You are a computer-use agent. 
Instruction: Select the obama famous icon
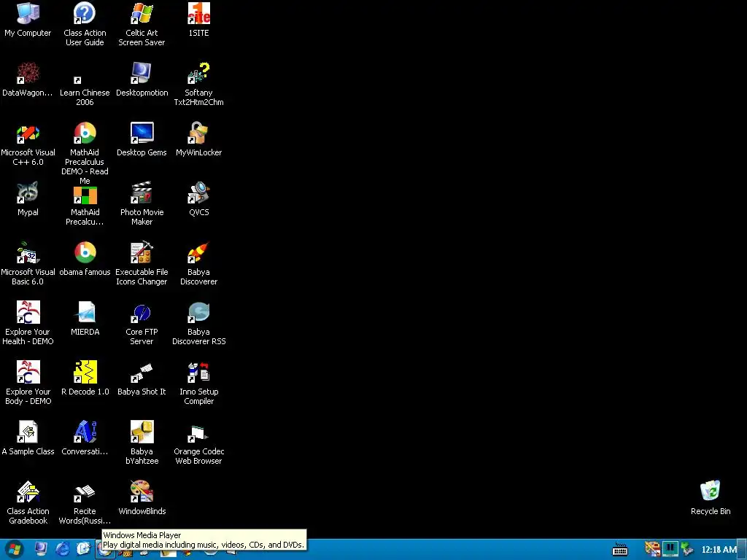click(x=85, y=253)
